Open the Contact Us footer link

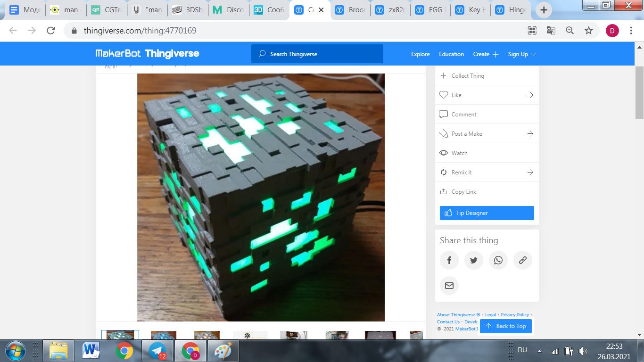(448, 322)
